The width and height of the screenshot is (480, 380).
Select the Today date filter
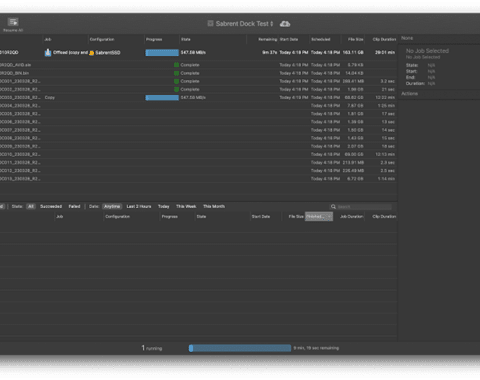point(164,206)
